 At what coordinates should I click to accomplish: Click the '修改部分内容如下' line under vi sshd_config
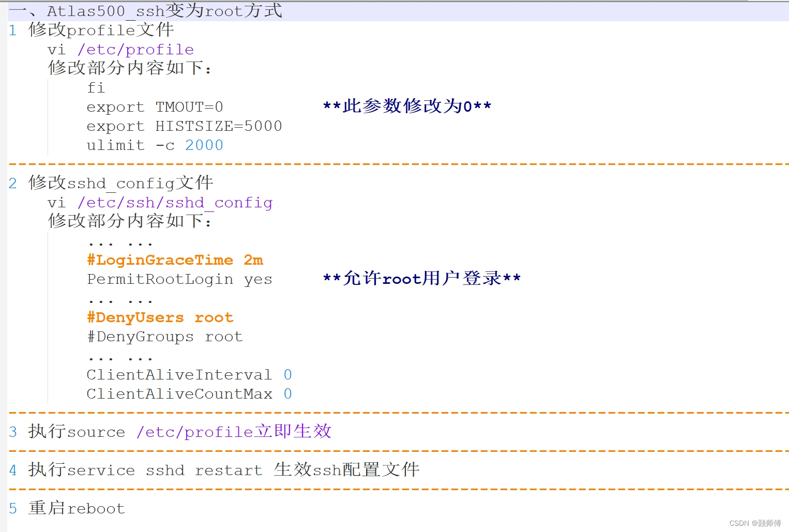[129, 221]
